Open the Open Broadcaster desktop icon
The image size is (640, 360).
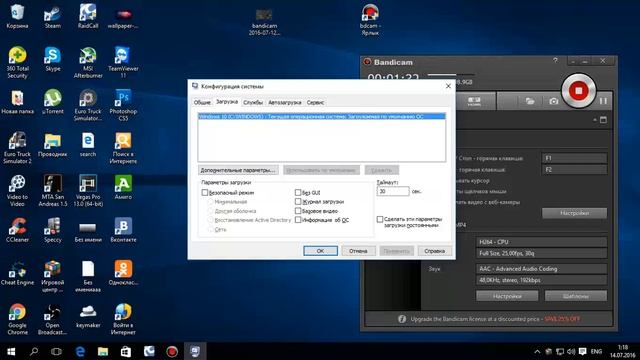pos(53,319)
